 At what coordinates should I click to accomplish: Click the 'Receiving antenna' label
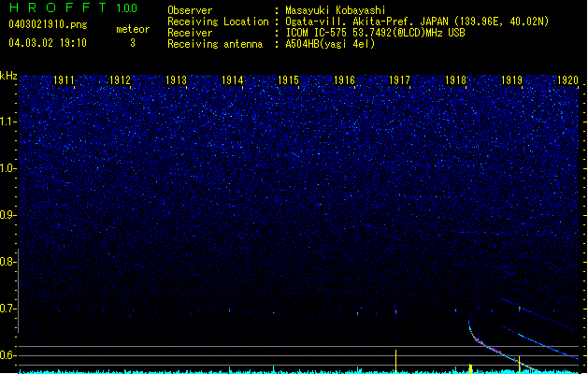(x=215, y=44)
